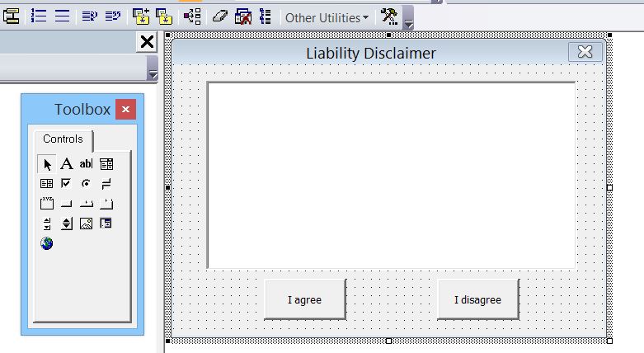The height and width of the screenshot is (353, 644).
Task: Select the CheckBox control in Toolbox
Action: (x=67, y=184)
